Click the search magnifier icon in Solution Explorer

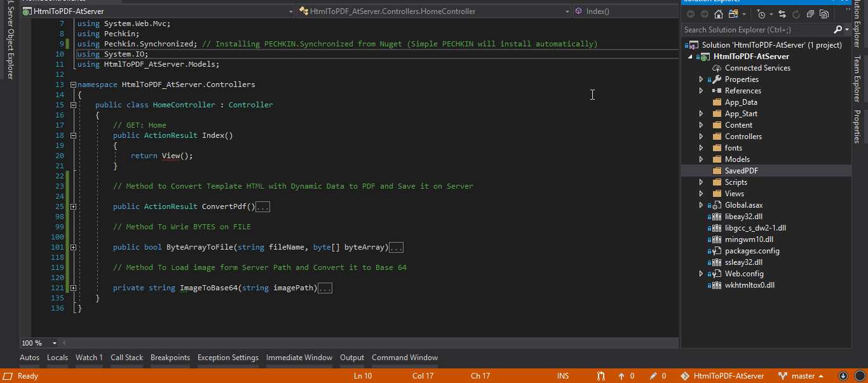click(x=837, y=30)
